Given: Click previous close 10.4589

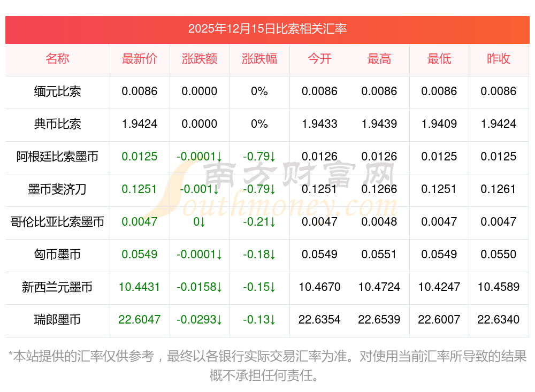Looking at the screenshot, I should [499, 287].
